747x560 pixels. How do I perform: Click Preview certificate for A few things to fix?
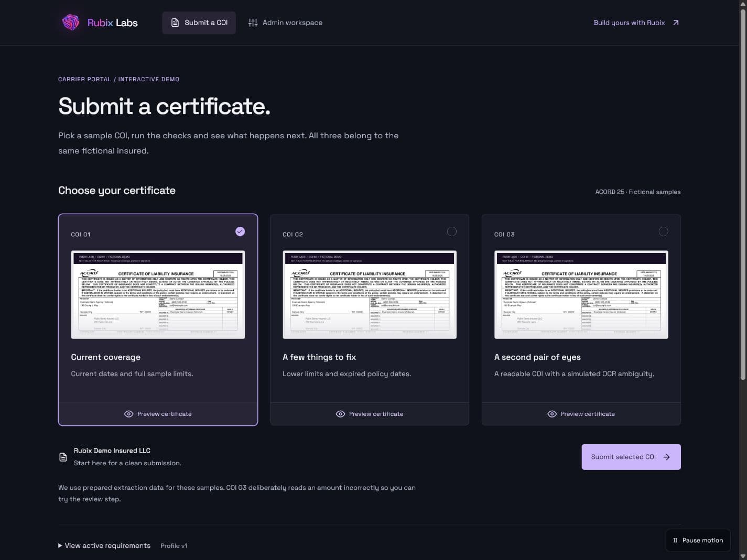(x=370, y=414)
